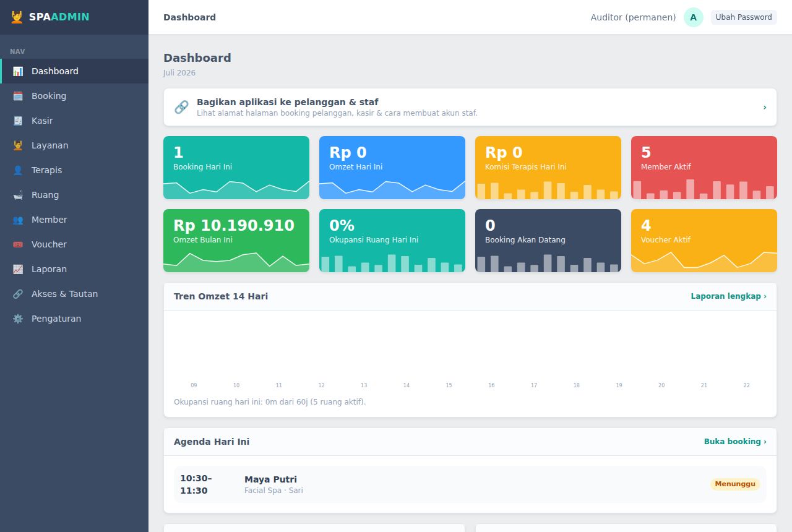
Task: Click the Omzet Bulan Ini card
Action: [x=236, y=241]
